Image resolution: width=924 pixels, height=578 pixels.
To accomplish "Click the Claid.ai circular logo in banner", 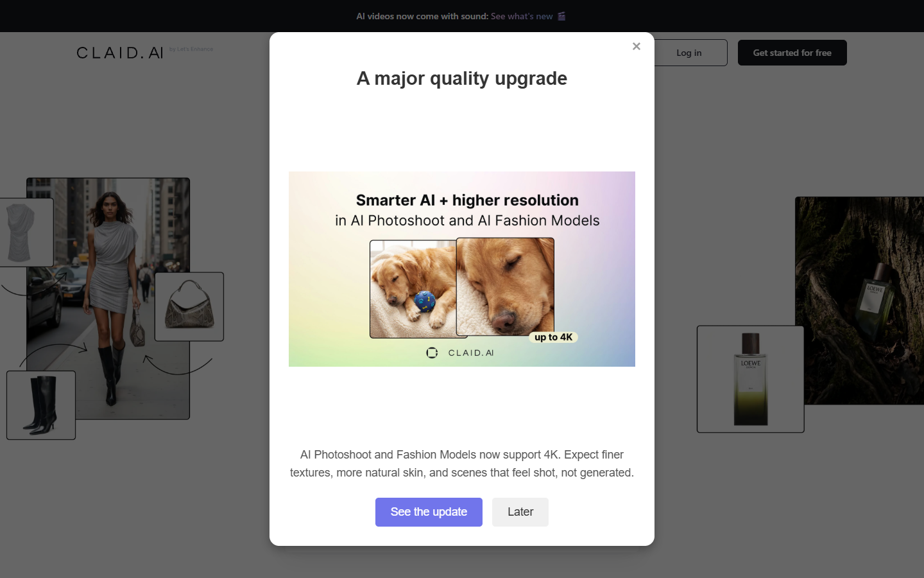I will (432, 353).
